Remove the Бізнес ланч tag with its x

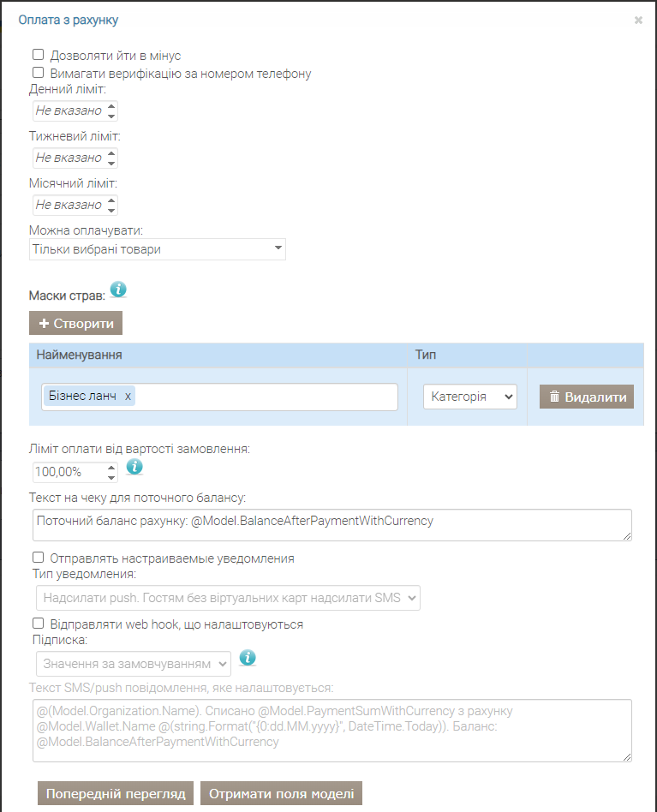pyautogui.click(x=128, y=397)
